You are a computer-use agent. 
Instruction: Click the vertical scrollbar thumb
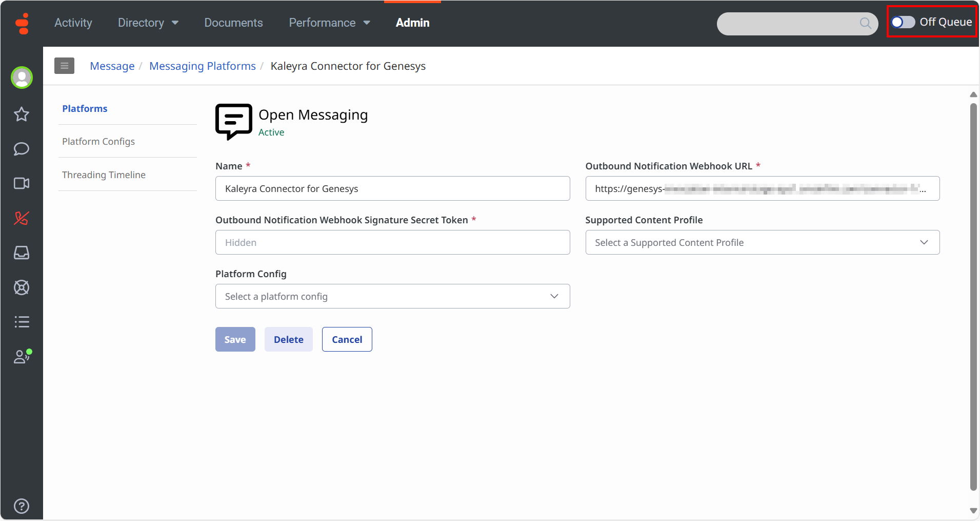[973, 297]
